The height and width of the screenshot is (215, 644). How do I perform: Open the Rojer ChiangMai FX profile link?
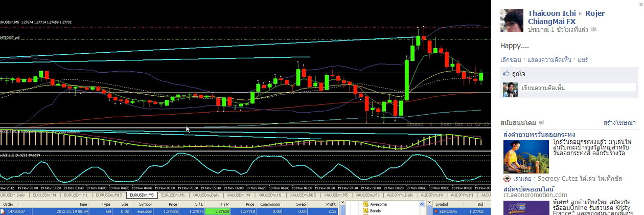[x=566, y=17]
